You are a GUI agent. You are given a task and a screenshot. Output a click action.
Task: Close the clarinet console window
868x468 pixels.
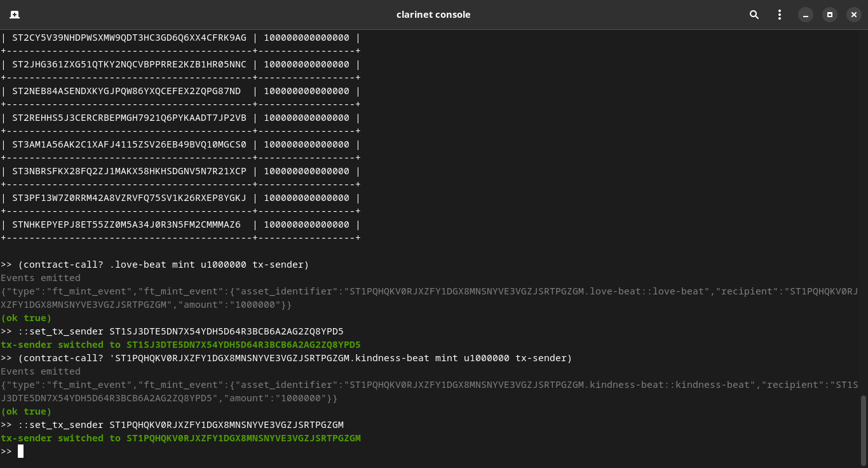[x=854, y=15]
